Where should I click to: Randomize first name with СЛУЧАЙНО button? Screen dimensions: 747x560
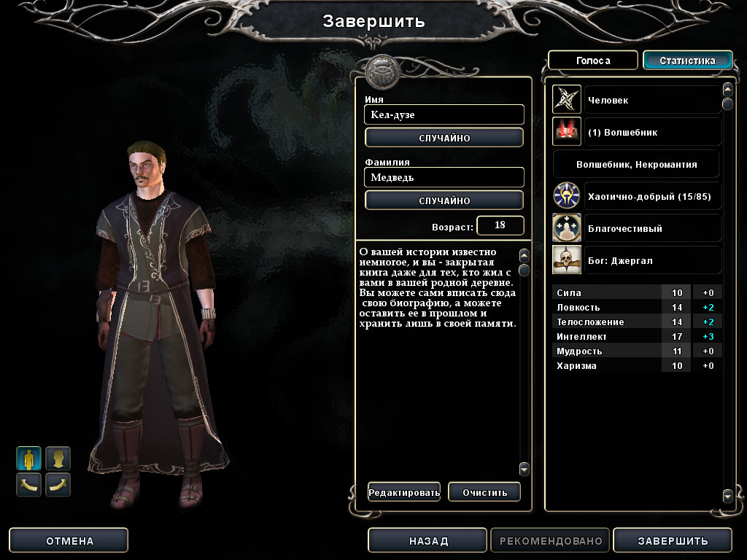click(x=444, y=138)
